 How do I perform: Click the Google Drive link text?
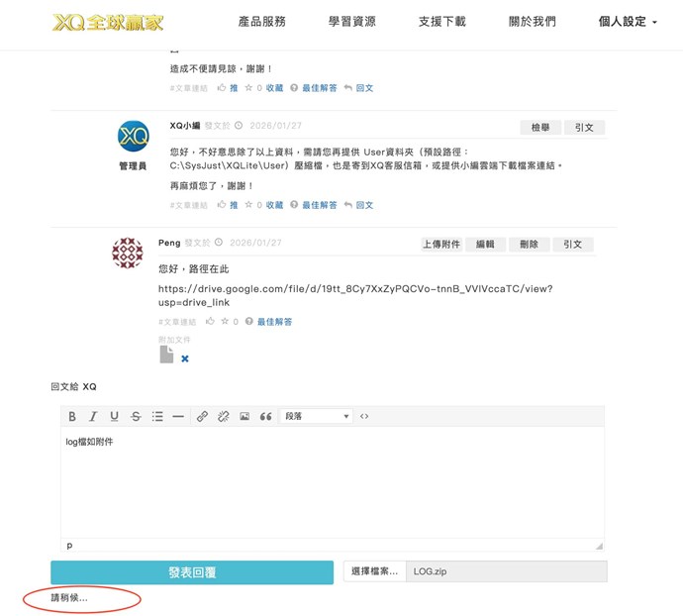(x=355, y=295)
